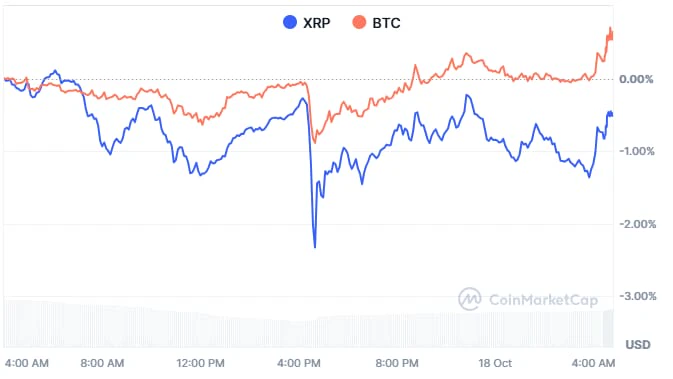The image size is (673, 379).
Task: Click the 8:00 PM time marker
Action: point(397,363)
